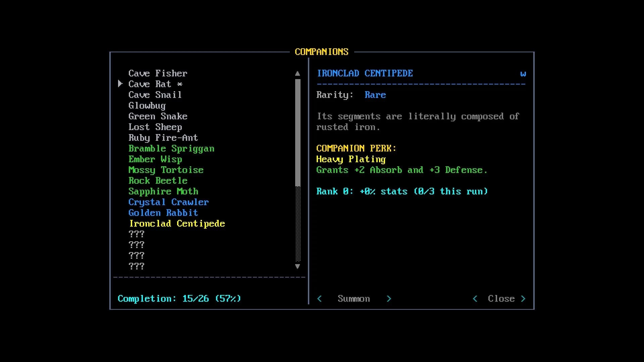Select Mossy Tortoise entry
This screenshot has width=644, height=362.
point(166,170)
